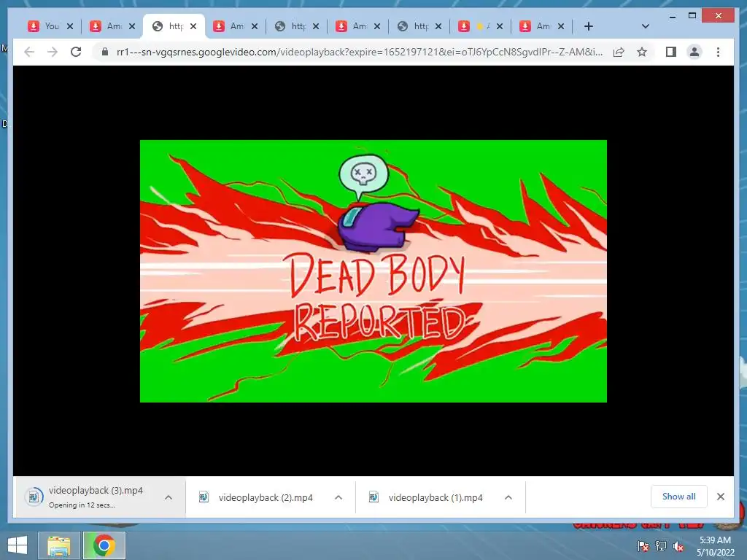Expand options for videoplayback (3).mp4
The height and width of the screenshot is (560, 747).
point(169,497)
